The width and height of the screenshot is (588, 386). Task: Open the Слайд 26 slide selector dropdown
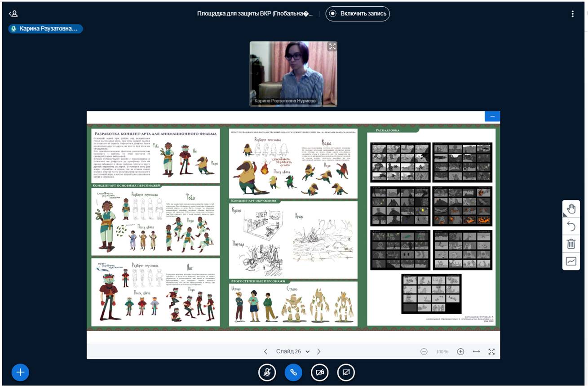pos(293,351)
